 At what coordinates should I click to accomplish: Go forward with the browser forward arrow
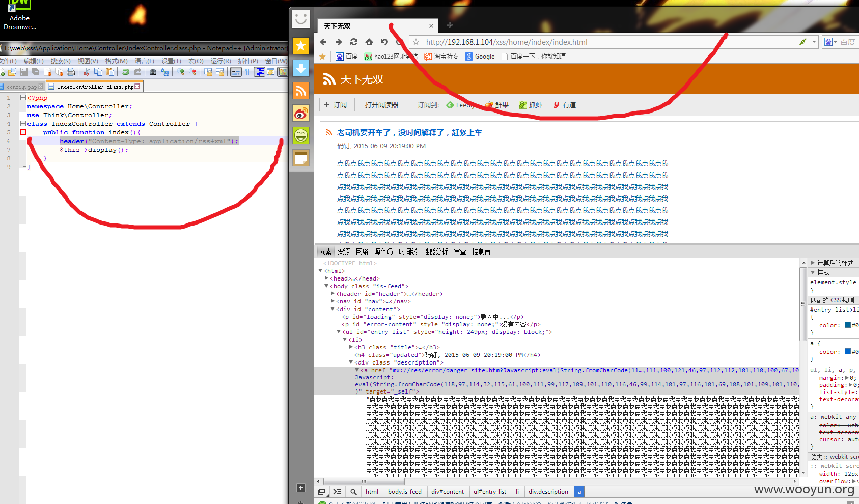(339, 42)
